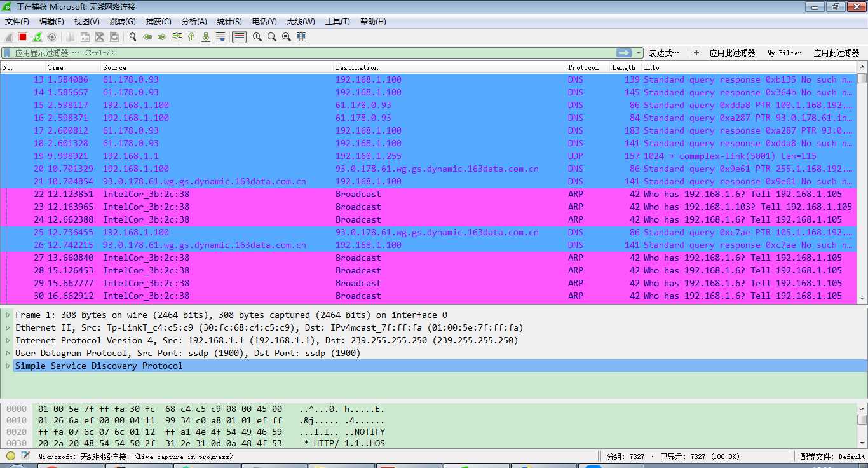Reset text zoom to normal size
Viewport: 868px width, 468px height.
tap(287, 37)
